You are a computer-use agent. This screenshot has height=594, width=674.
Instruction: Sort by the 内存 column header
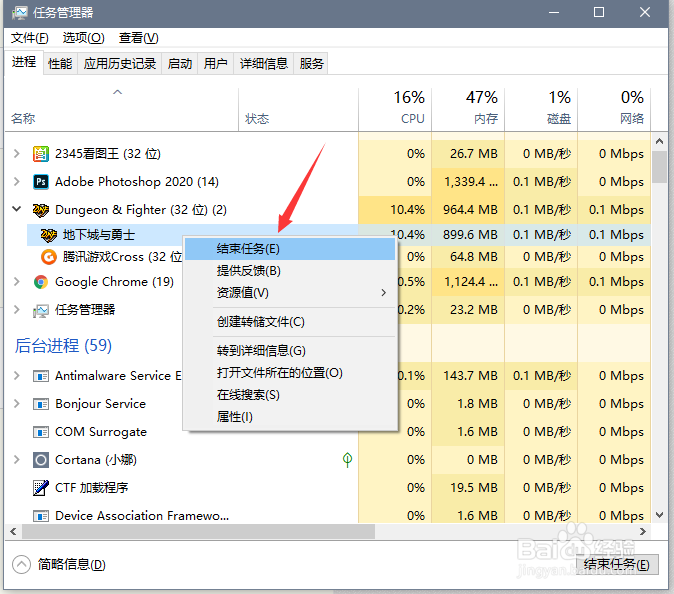click(x=468, y=110)
